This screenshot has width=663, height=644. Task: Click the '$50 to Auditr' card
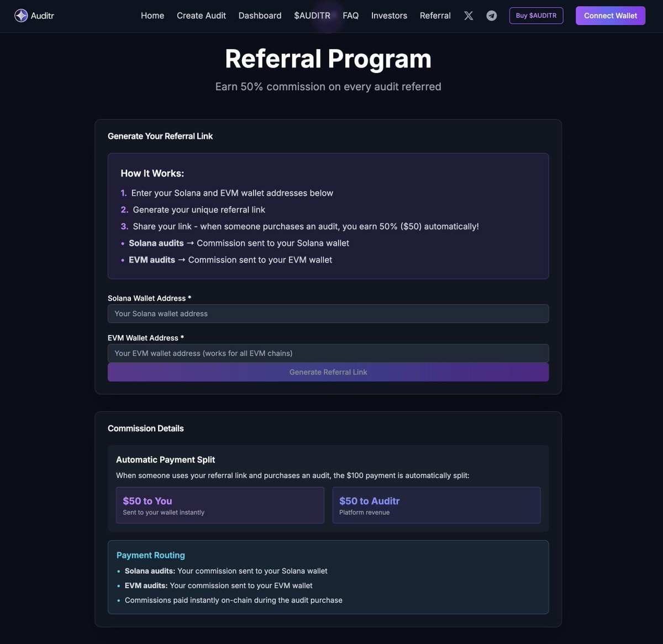point(436,505)
